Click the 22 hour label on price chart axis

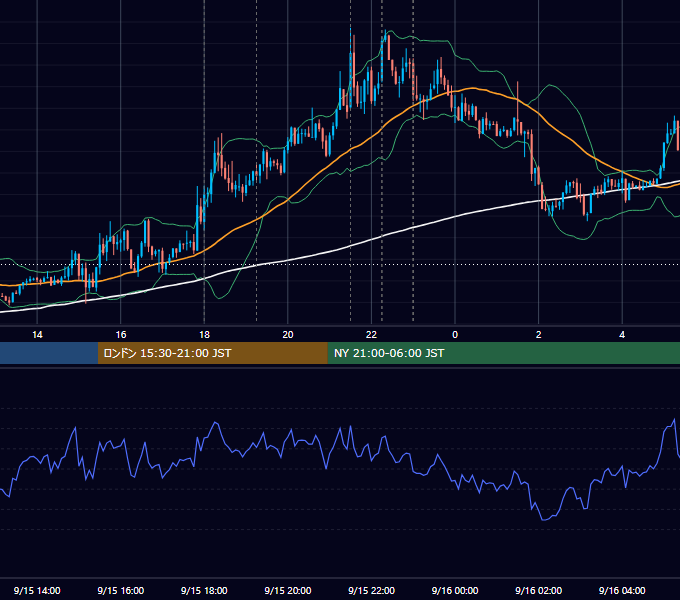(x=371, y=335)
